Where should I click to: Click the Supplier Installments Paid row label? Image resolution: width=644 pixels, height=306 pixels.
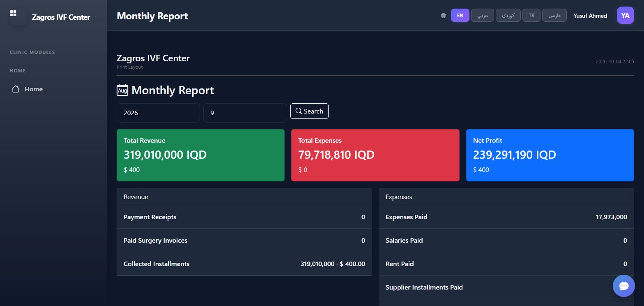[x=424, y=287]
